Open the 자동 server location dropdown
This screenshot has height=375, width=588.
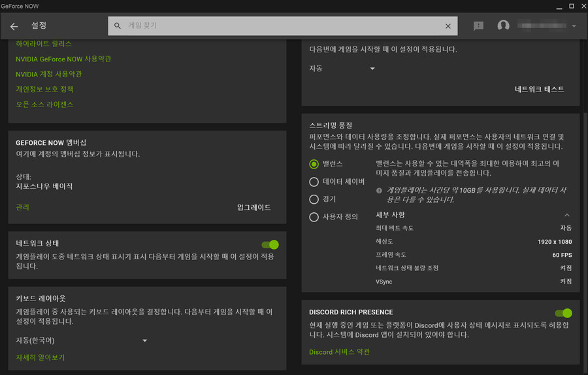click(342, 68)
